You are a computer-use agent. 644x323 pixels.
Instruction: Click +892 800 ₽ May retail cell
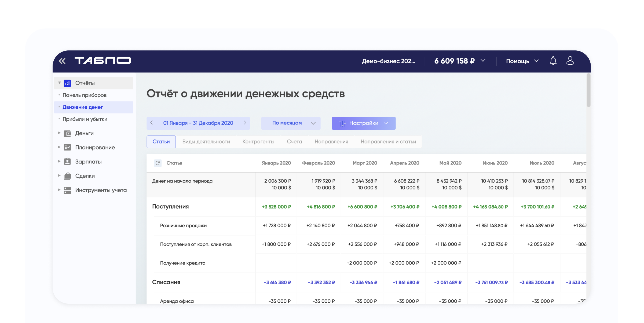[x=449, y=226]
